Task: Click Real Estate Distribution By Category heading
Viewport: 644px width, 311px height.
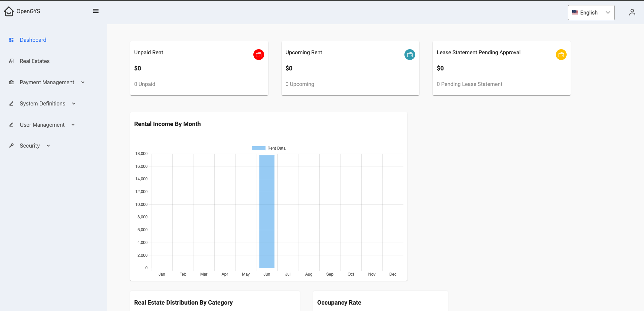Action: pyautogui.click(x=183, y=303)
